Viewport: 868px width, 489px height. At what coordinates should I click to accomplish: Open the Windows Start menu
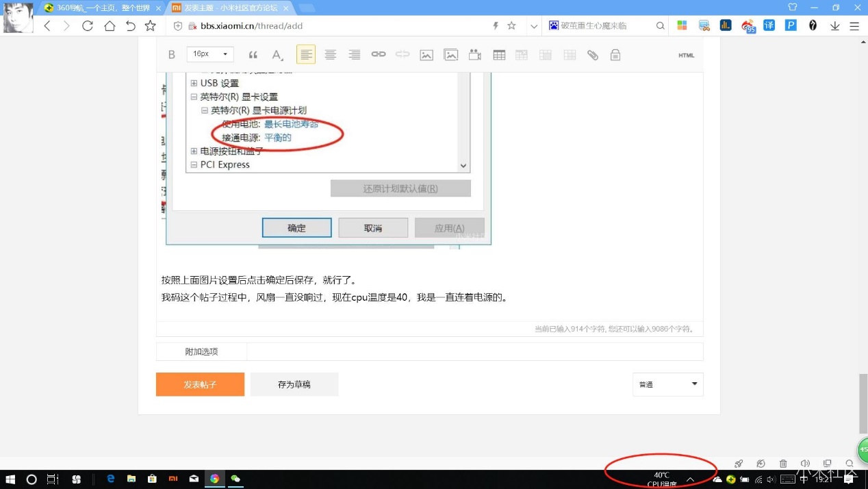11,479
